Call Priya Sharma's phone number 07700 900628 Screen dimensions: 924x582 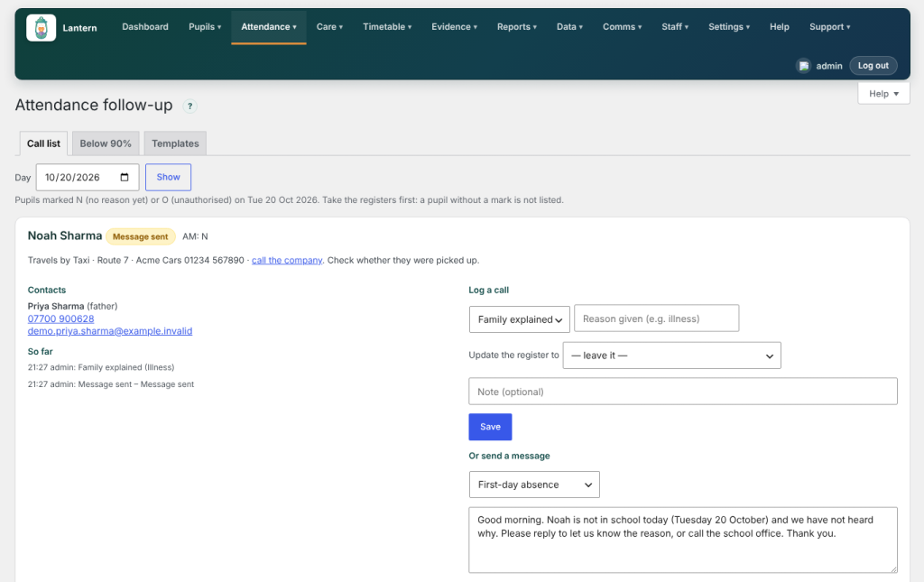click(x=60, y=319)
